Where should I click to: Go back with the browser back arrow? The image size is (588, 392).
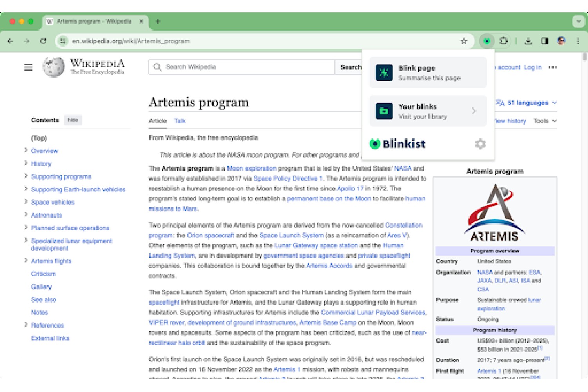tap(10, 41)
